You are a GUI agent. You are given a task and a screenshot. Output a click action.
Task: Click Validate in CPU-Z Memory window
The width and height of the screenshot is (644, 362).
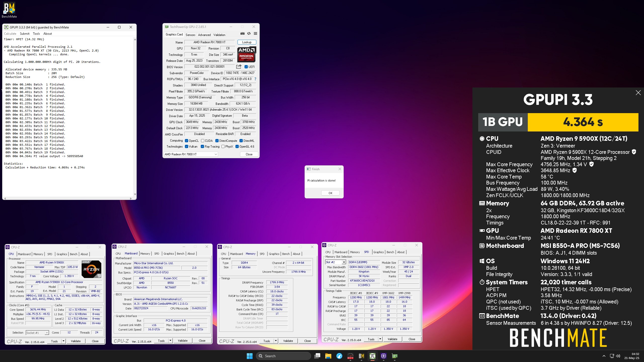click(x=288, y=341)
